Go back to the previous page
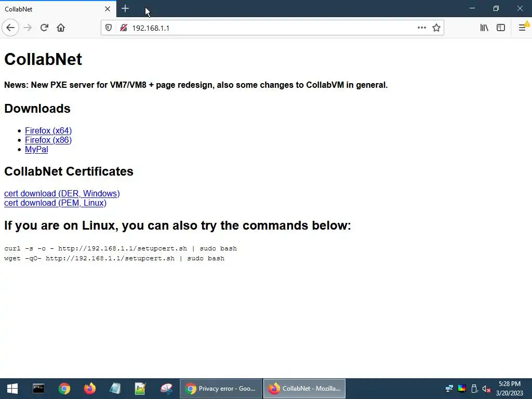The image size is (532, 399). coord(10,28)
